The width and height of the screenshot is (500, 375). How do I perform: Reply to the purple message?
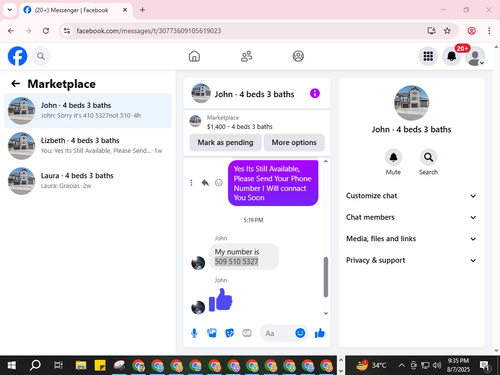pos(205,183)
